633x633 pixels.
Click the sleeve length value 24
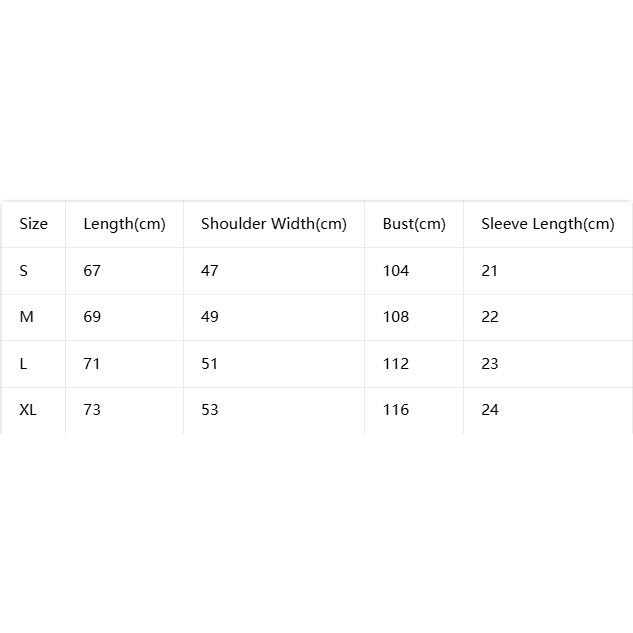pyautogui.click(x=490, y=410)
